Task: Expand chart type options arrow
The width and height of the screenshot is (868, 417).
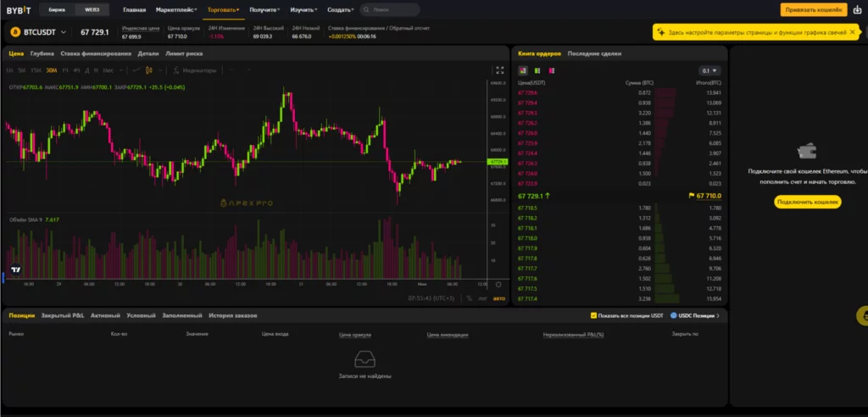Action: coord(160,70)
